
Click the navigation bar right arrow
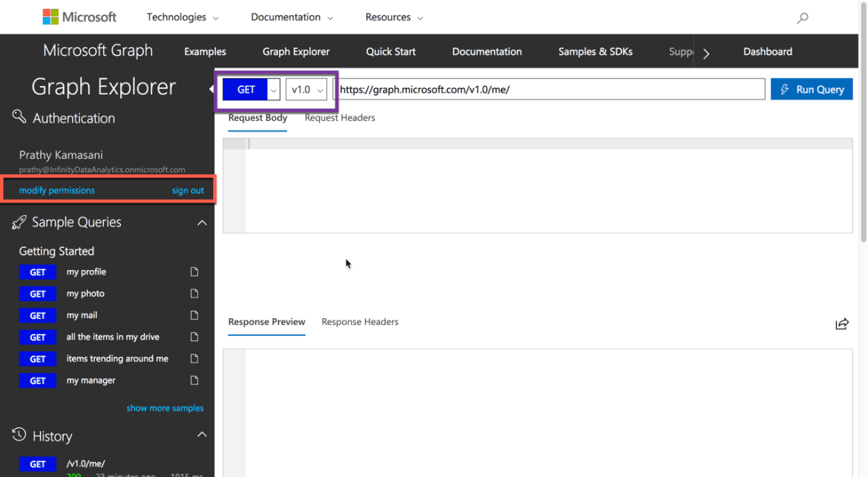(706, 53)
